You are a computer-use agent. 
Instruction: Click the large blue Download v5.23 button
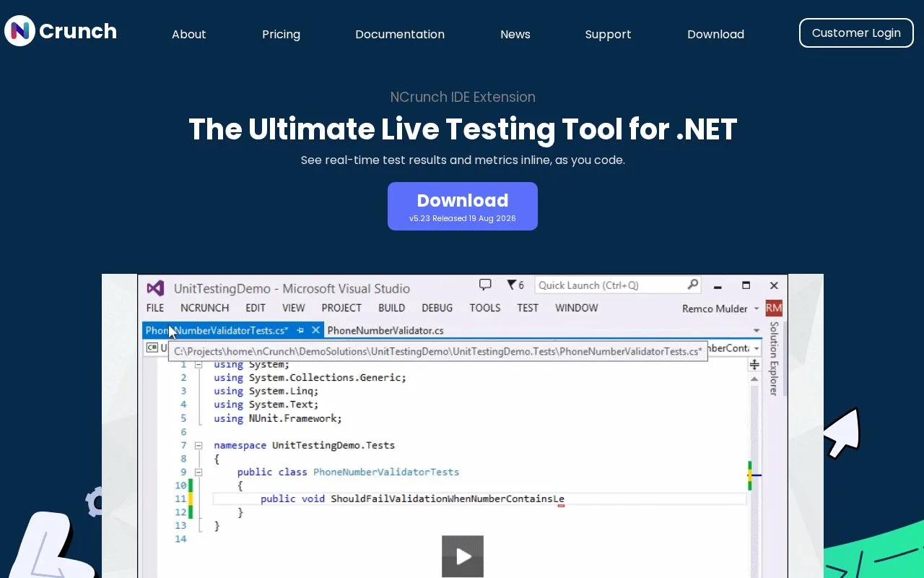point(463,206)
